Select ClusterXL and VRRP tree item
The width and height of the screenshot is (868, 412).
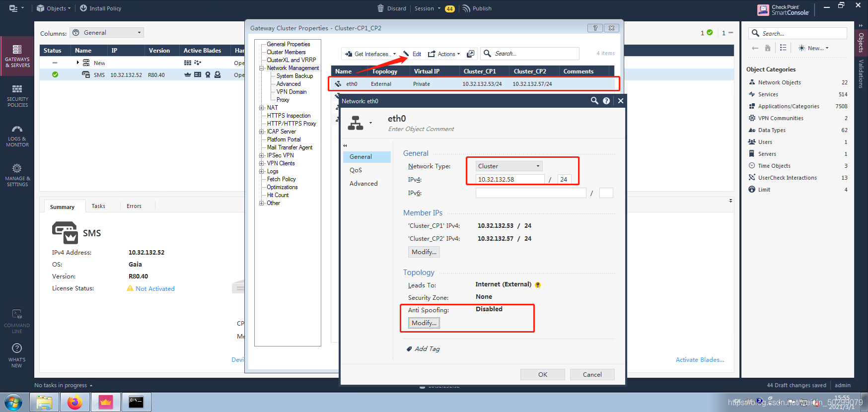click(x=291, y=60)
